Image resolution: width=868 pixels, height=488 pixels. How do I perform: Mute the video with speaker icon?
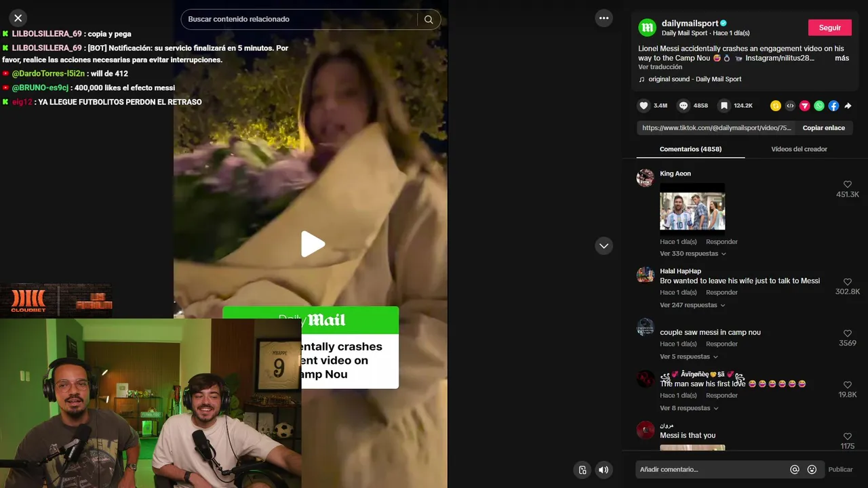click(603, 470)
